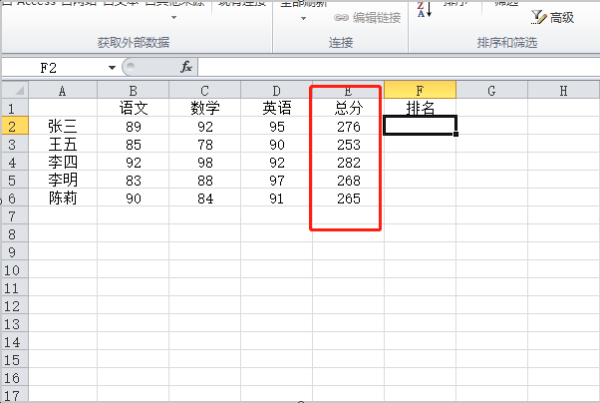Open dropdown under From Other Sources
This screenshot has height=403, width=600.
click(174, 17)
